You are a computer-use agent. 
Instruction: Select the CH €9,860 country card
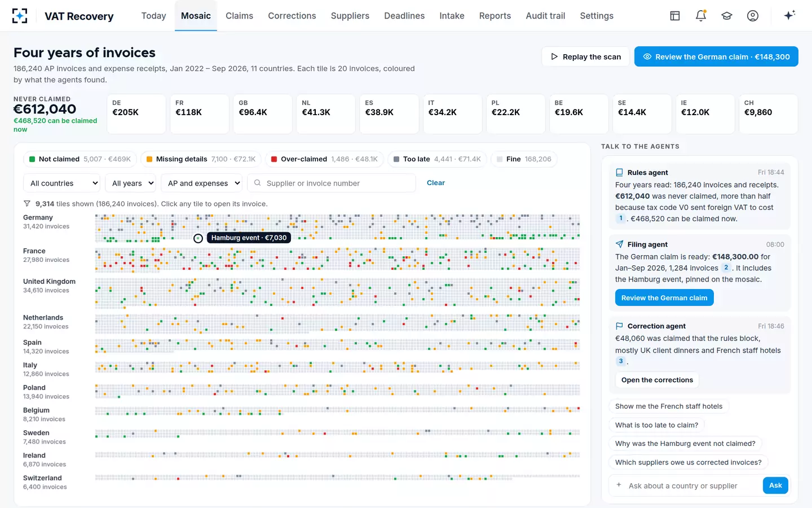pyautogui.click(x=767, y=114)
